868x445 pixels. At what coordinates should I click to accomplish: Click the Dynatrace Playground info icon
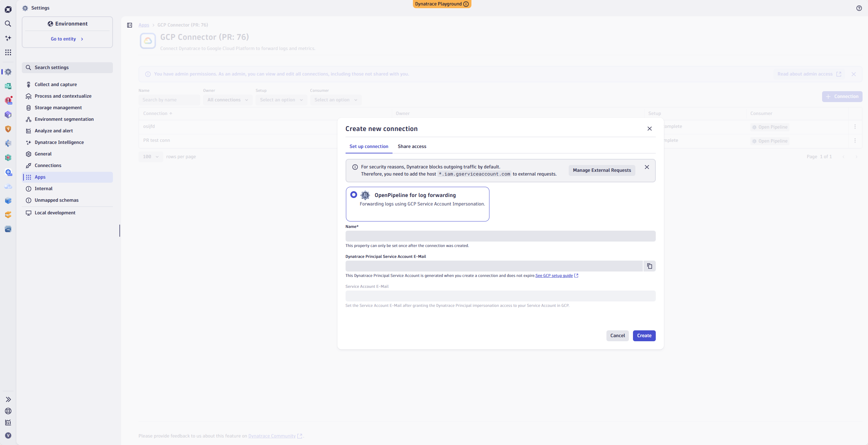(466, 4)
